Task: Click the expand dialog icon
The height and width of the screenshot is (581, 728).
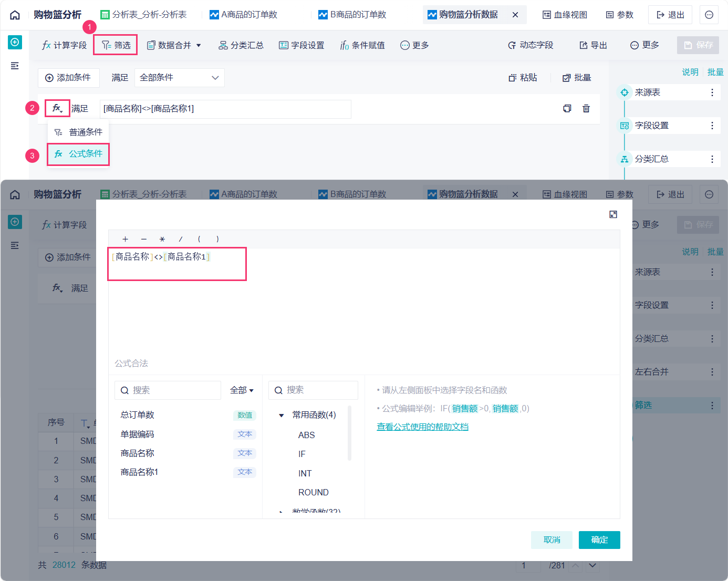Action: 613,214
